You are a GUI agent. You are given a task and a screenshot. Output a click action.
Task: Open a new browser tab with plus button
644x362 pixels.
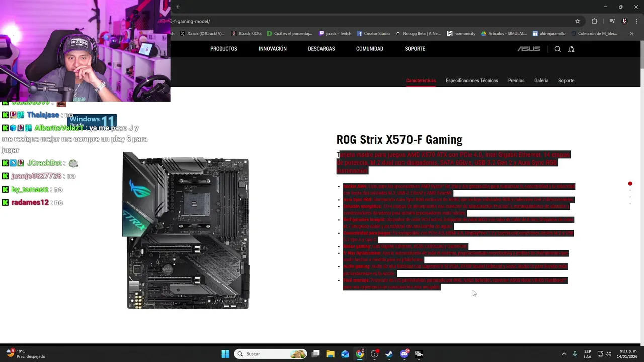178,7
